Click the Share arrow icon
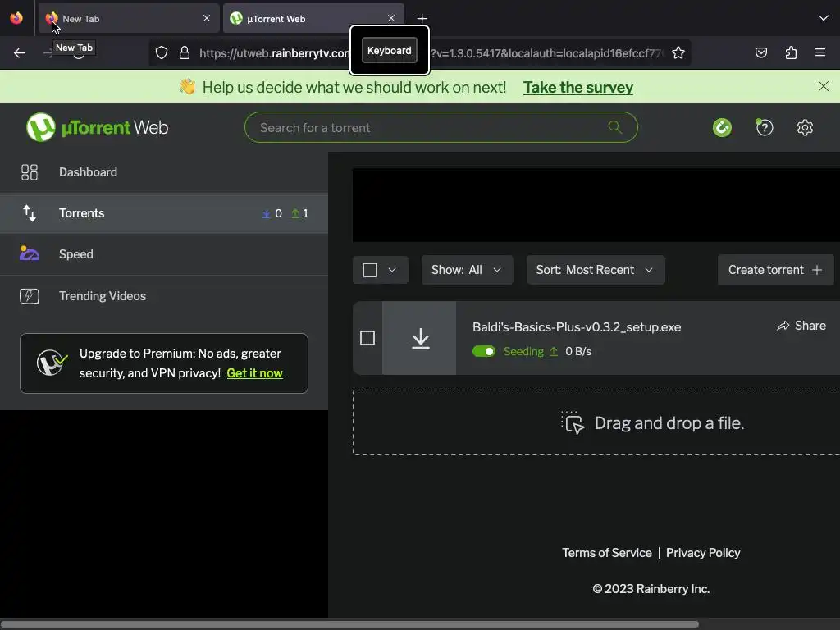This screenshot has height=630, width=840. (783, 326)
